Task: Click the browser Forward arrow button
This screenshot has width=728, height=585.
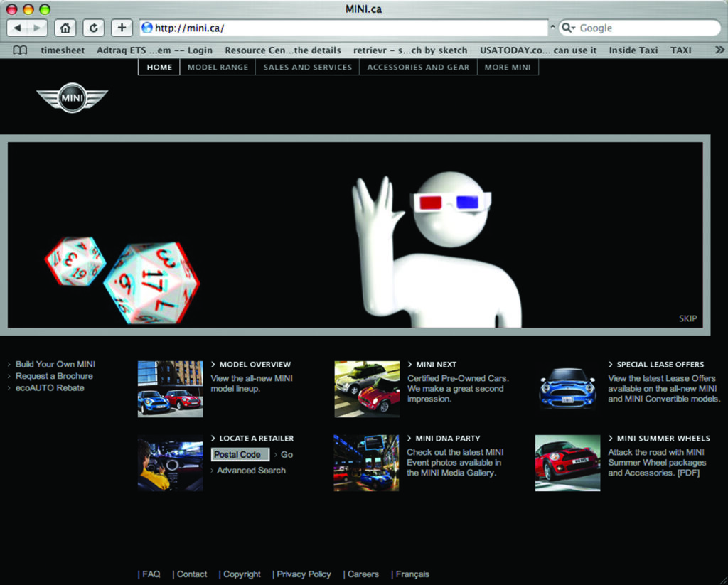Action: pyautogui.click(x=38, y=28)
